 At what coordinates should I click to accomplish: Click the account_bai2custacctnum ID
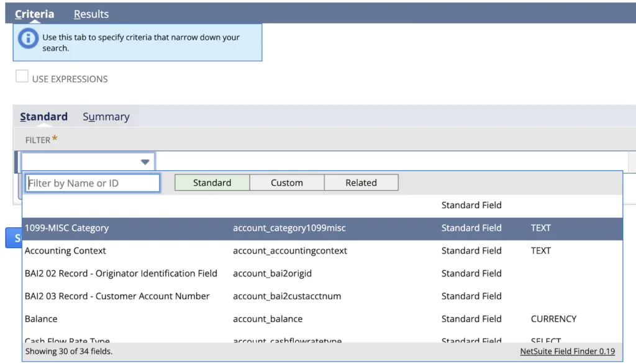click(x=287, y=296)
